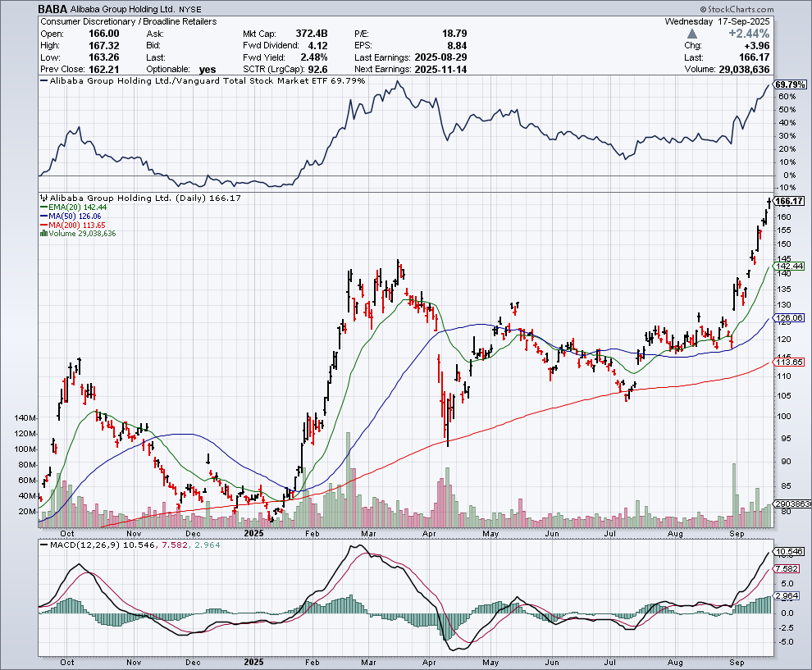The height and width of the screenshot is (670, 812).
Task: Open the StockCharts.com copyright link
Action: [x=737, y=9]
